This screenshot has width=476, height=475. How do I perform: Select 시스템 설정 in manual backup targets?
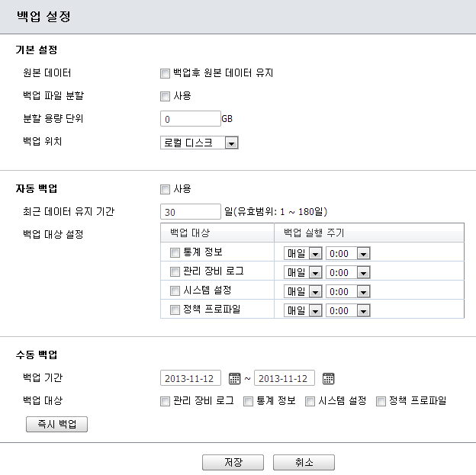click(x=310, y=401)
